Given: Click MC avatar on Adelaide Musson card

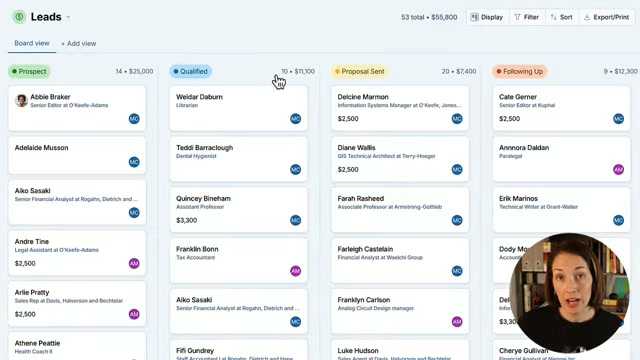Looking at the screenshot, I should [x=134, y=162].
